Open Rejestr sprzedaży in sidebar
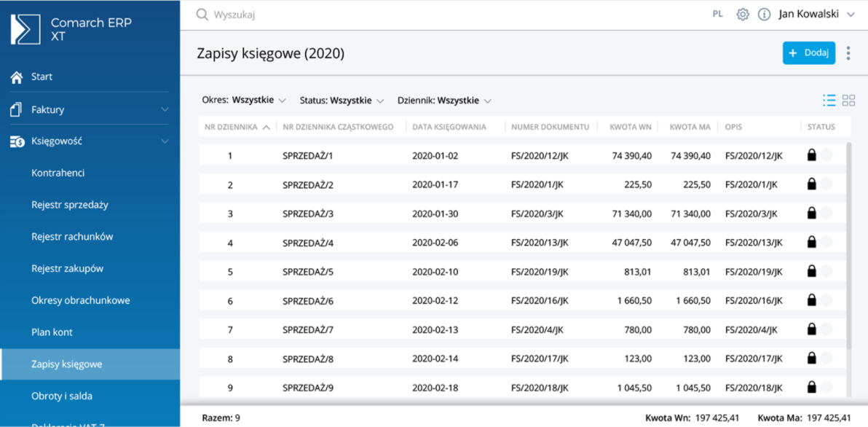The height and width of the screenshot is (427, 868). [x=70, y=205]
